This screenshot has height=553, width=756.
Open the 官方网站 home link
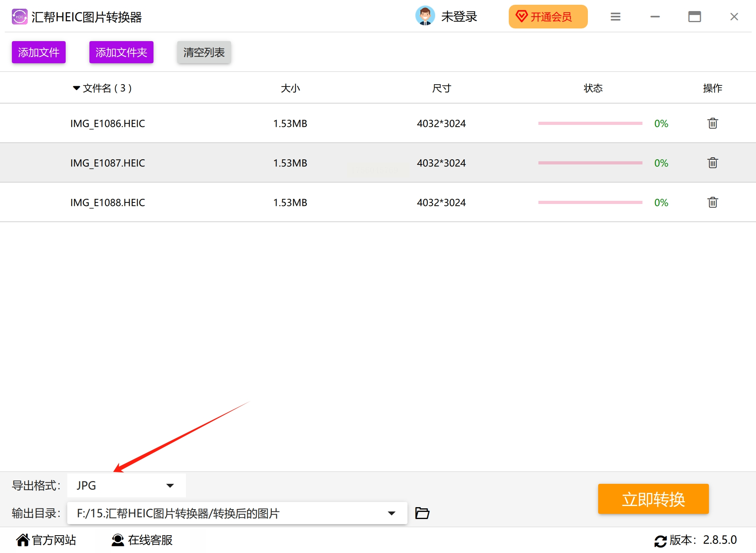tap(46, 540)
